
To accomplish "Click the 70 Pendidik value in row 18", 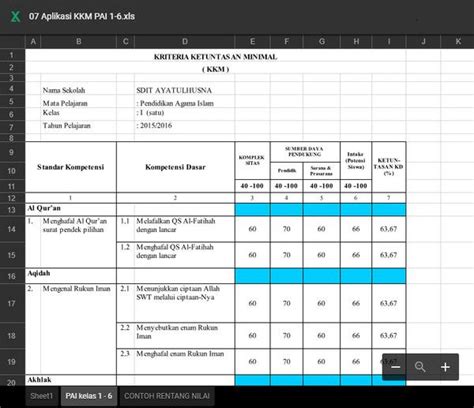I will point(287,336).
